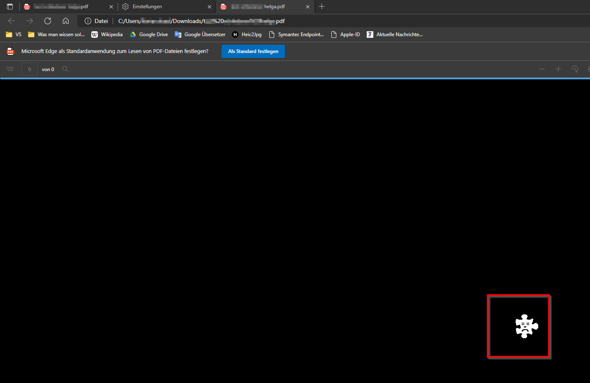Click the page number input field
Screen dimensions: 590x383
[29, 69]
